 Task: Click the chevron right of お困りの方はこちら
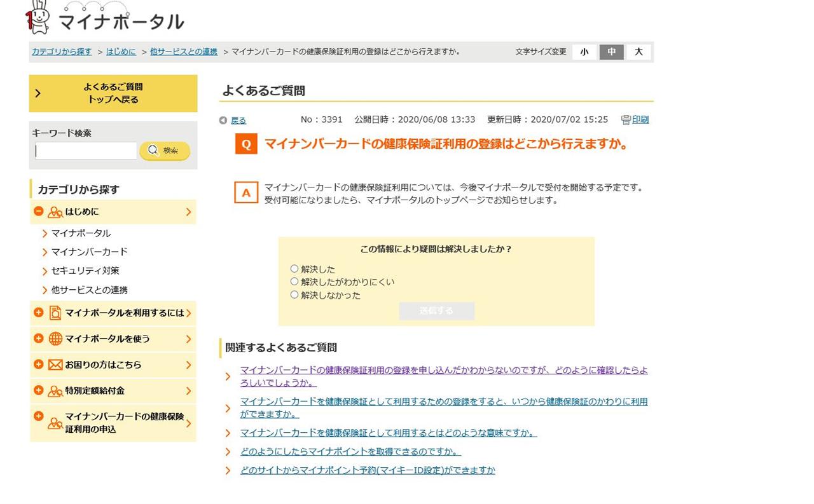click(188, 365)
